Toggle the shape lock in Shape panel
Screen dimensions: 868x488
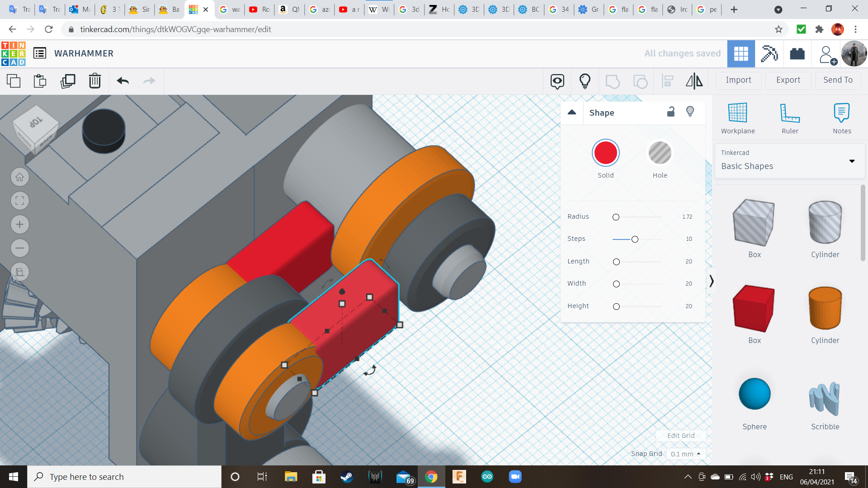pyautogui.click(x=671, y=112)
